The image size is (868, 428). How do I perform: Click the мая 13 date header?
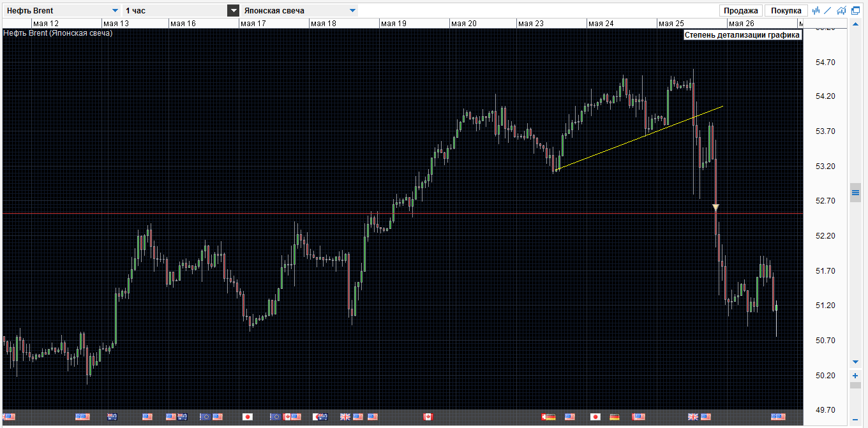(x=116, y=23)
